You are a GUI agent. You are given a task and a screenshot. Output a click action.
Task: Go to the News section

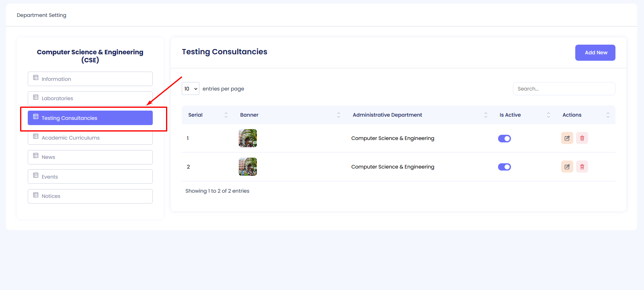pyautogui.click(x=90, y=157)
